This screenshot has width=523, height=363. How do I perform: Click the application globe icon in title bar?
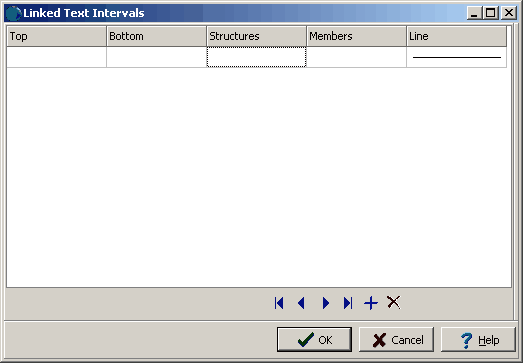(13, 13)
